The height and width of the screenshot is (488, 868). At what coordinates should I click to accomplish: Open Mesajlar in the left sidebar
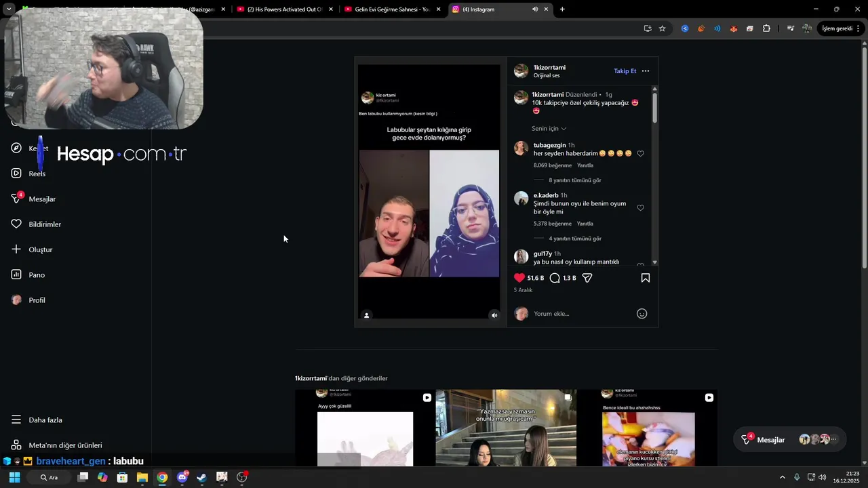click(x=34, y=199)
